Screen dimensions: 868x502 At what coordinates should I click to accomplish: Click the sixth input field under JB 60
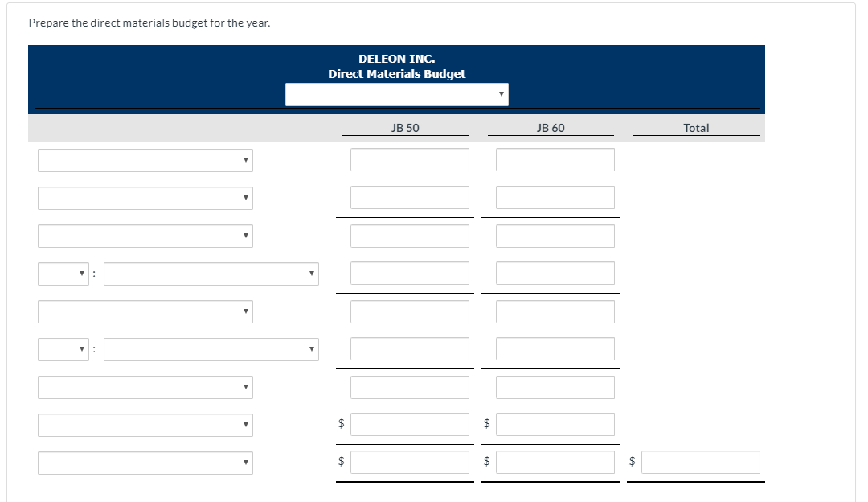tap(555, 348)
